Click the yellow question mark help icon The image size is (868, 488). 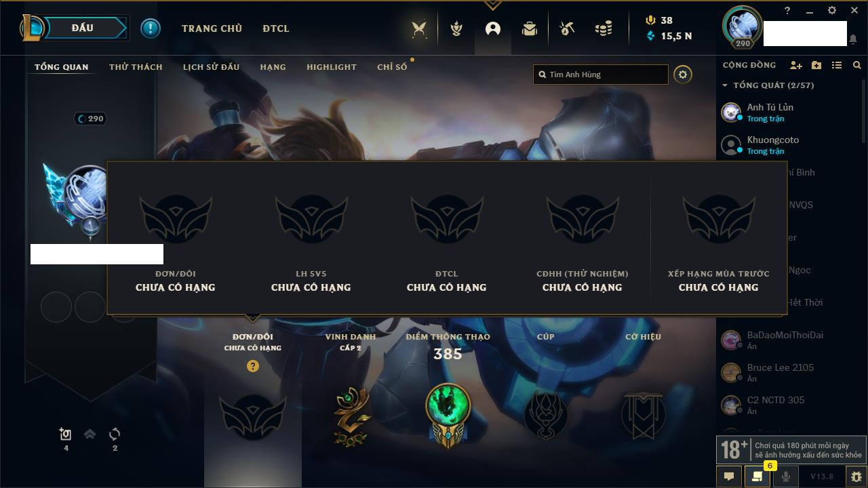[x=253, y=366]
